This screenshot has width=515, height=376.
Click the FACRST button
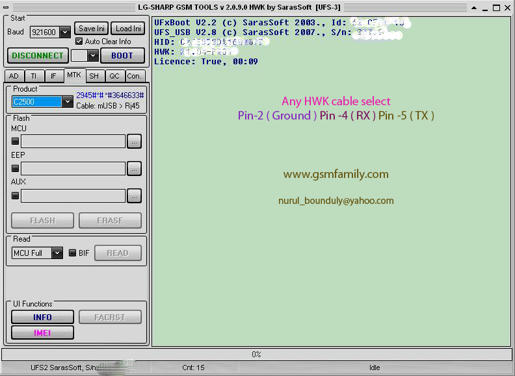click(x=110, y=317)
